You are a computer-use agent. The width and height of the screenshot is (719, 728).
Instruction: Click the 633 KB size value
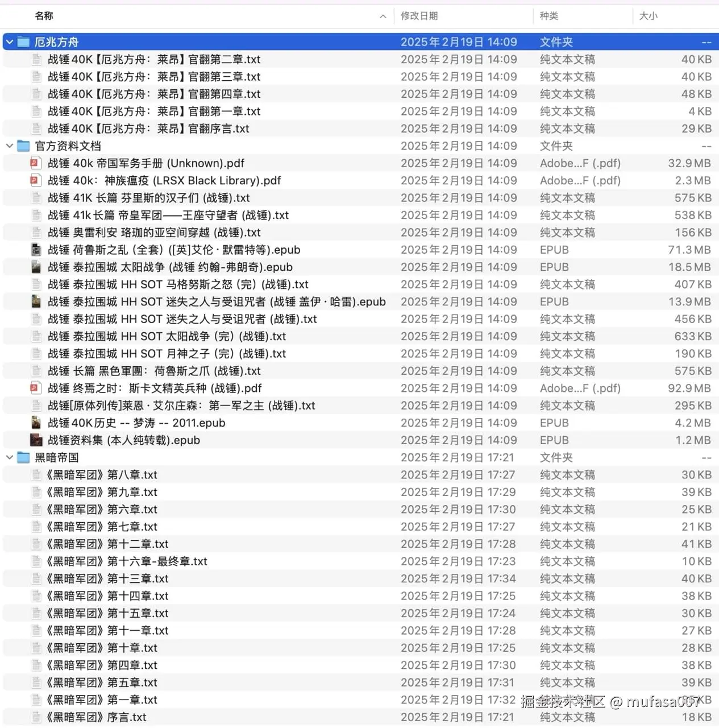point(693,337)
